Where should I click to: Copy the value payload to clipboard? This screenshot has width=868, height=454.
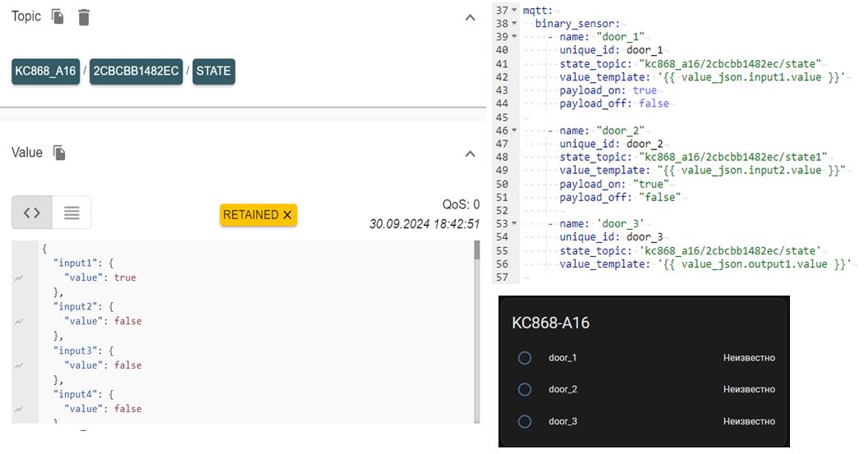point(59,153)
